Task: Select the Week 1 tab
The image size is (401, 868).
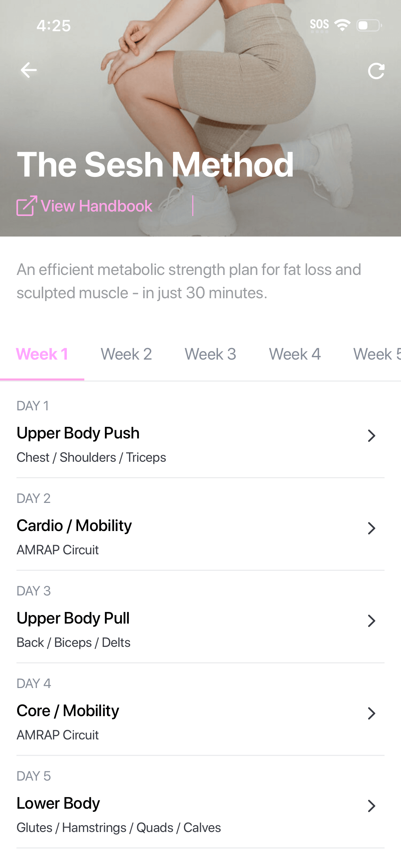Action: (42, 354)
